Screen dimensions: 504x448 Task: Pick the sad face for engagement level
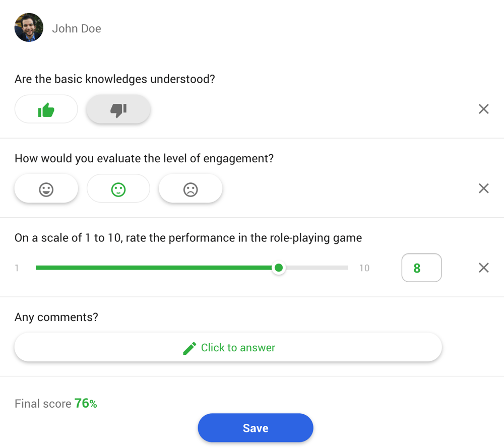[x=191, y=188]
